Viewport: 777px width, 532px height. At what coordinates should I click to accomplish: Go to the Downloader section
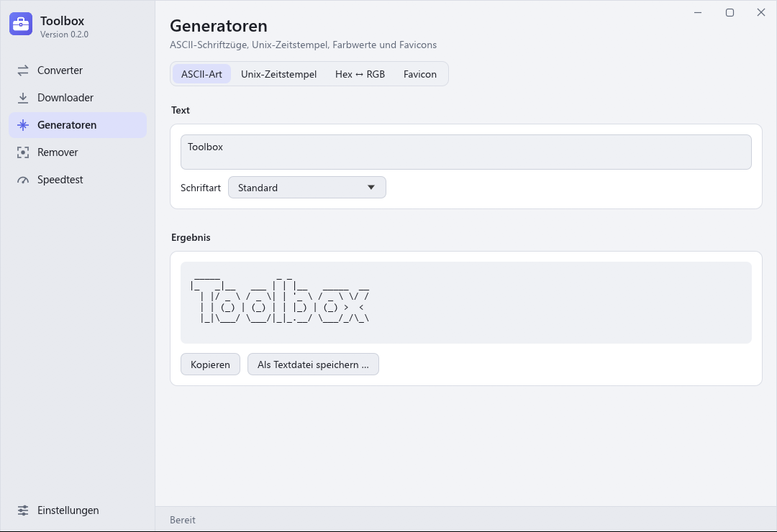point(78,98)
